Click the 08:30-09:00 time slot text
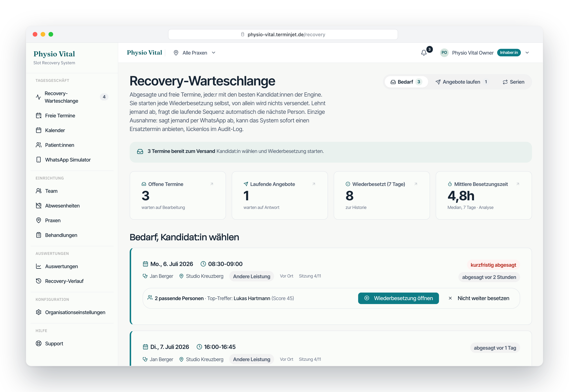The width and height of the screenshot is (569, 392). click(225, 264)
